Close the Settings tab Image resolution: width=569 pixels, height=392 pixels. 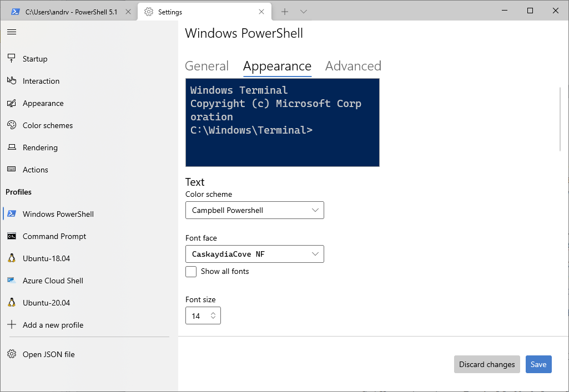261,12
